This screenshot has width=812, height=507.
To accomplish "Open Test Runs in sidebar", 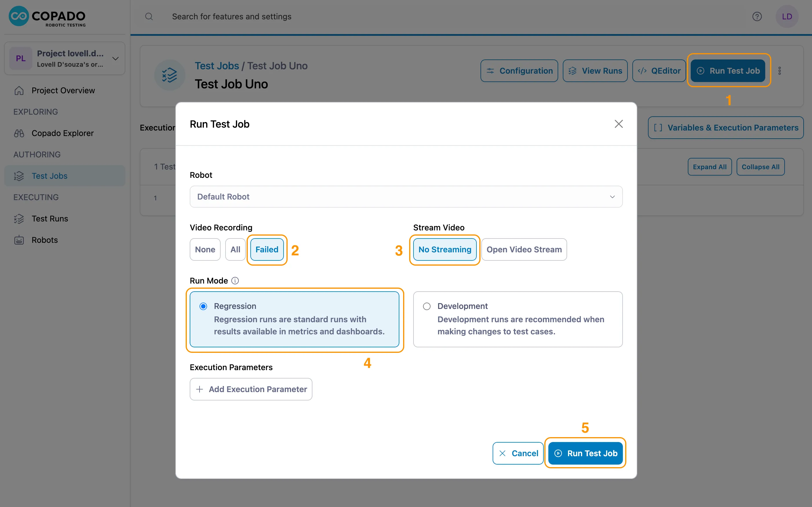I will [50, 219].
